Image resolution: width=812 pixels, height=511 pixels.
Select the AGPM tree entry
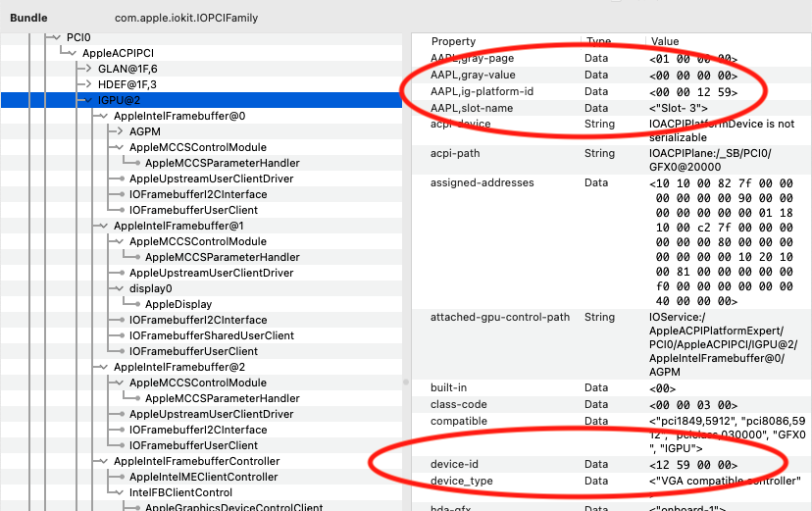pos(145,131)
